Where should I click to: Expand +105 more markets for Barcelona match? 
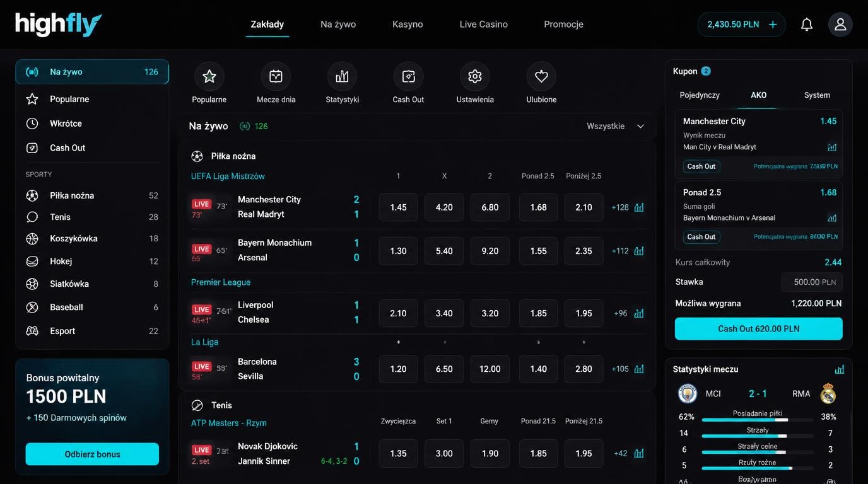coord(620,369)
